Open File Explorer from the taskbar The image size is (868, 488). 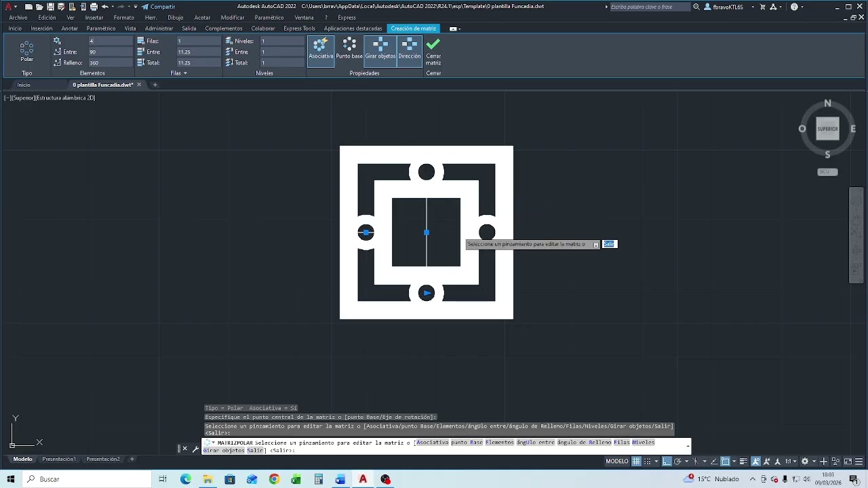tap(208, 479)
